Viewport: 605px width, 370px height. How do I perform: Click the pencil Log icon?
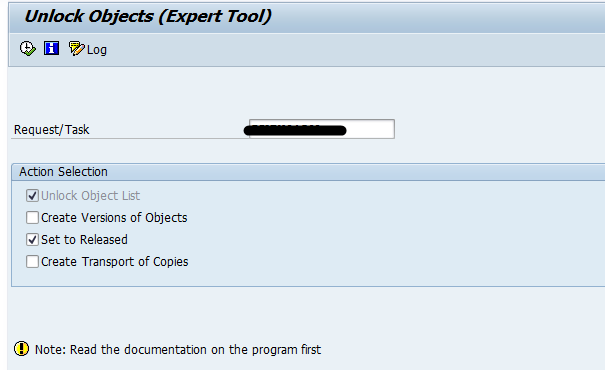[76, 49]
